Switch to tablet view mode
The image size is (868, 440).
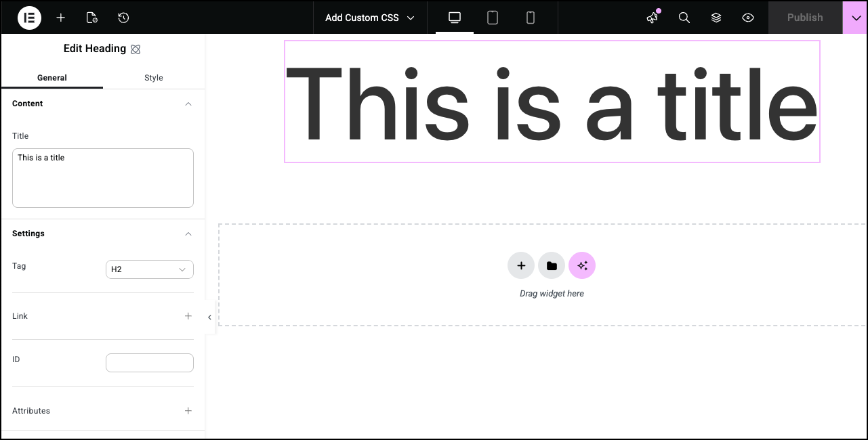coord(493,18)
